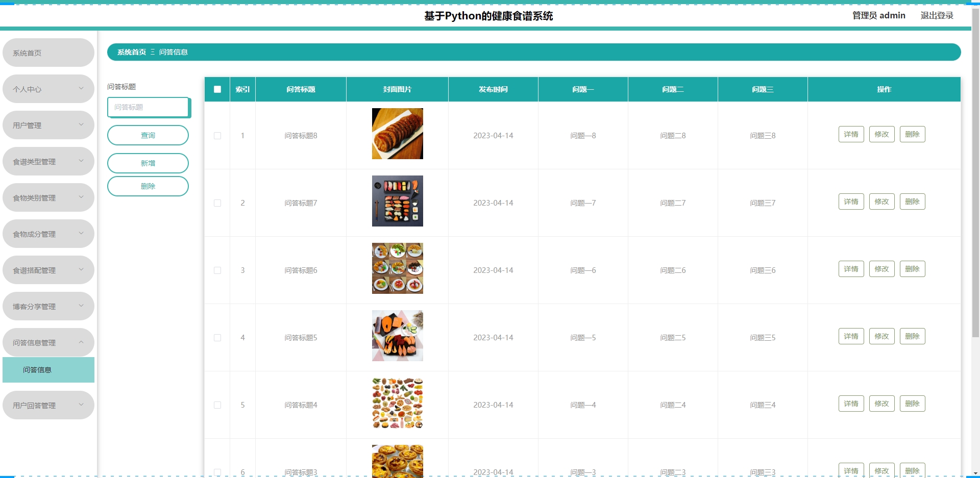Click the 管理员 admin label
This screenshot has width=980, height=478.
coord(878,15)
